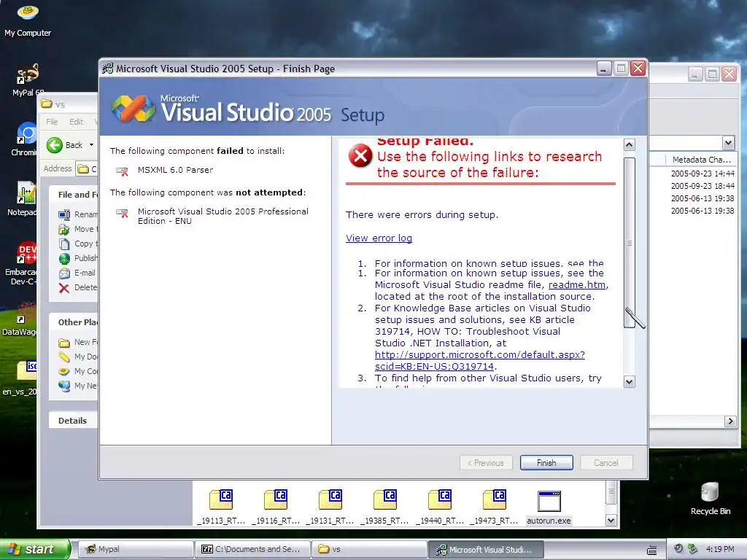747x560 pixels.
Task: Switch to vs folder taskbar button
Action: point(368,549)
